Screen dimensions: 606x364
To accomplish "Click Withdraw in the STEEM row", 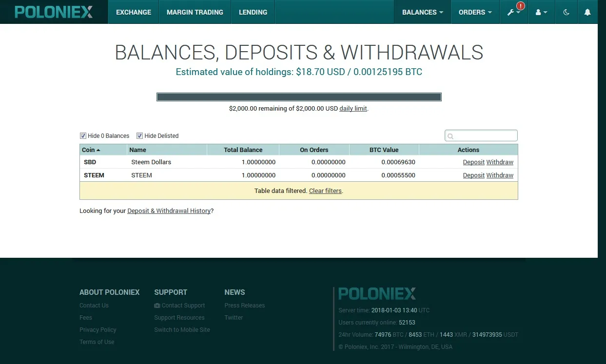I will pos(500,175).
